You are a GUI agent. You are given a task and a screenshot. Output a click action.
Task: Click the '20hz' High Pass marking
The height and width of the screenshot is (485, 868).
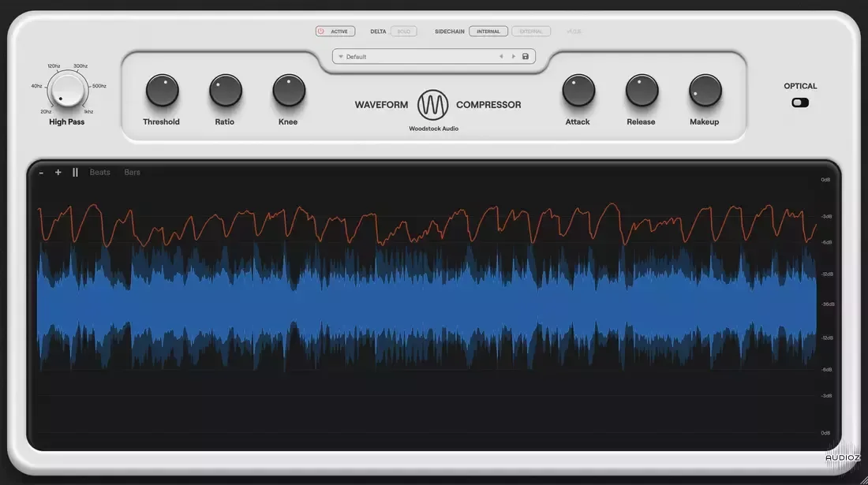pyautogui.click(x=46, y=112)
